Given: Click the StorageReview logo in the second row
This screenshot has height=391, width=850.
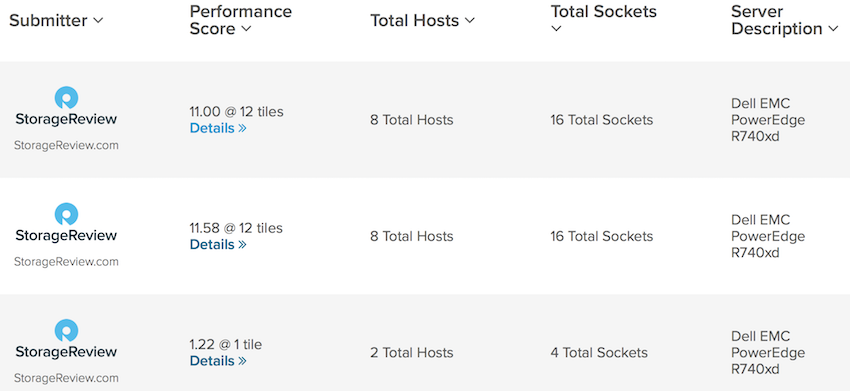Looking at the screenshot, I should click(x=66, y=222).
